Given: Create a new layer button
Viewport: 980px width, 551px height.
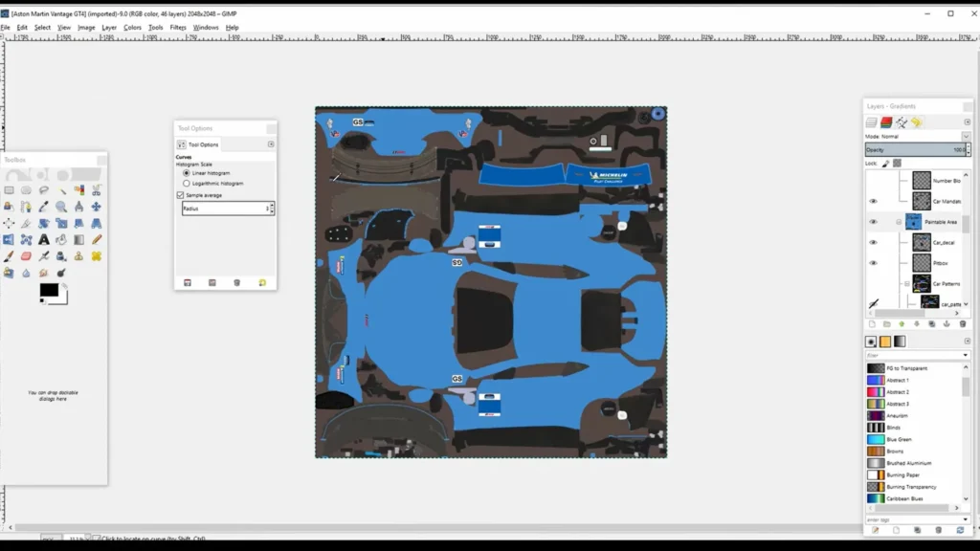Looking at the screenshot, I should 872,324.
